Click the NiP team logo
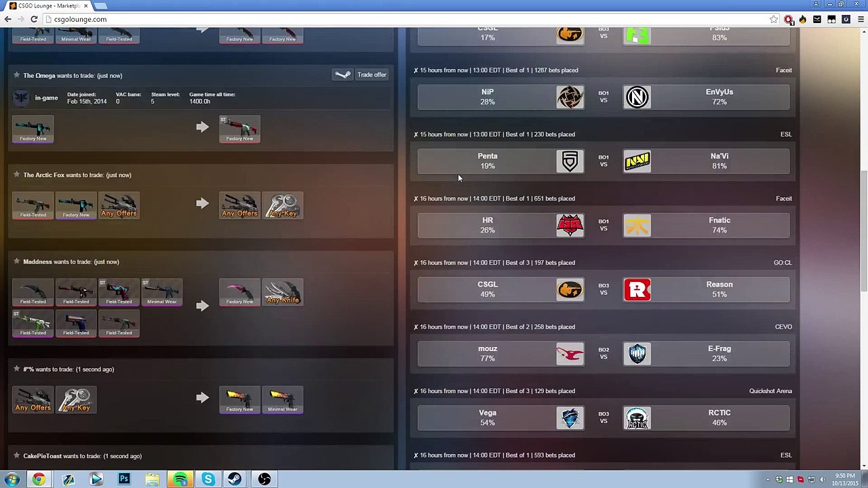 click(x=570, y=97)
